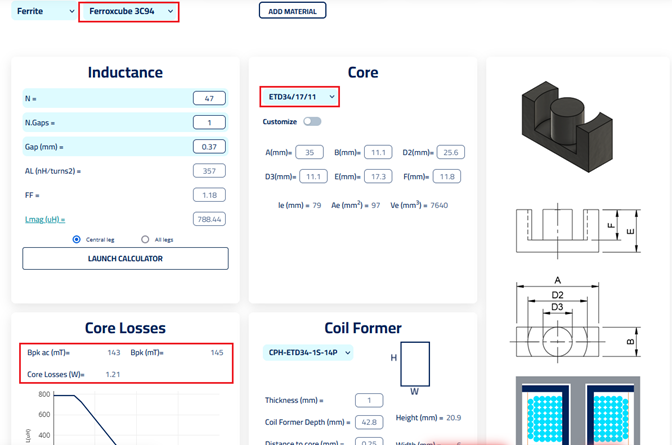Click the H/W coil former rectangle diagram
This screenshot has width=672, height=445.
[x=415, y=364]
